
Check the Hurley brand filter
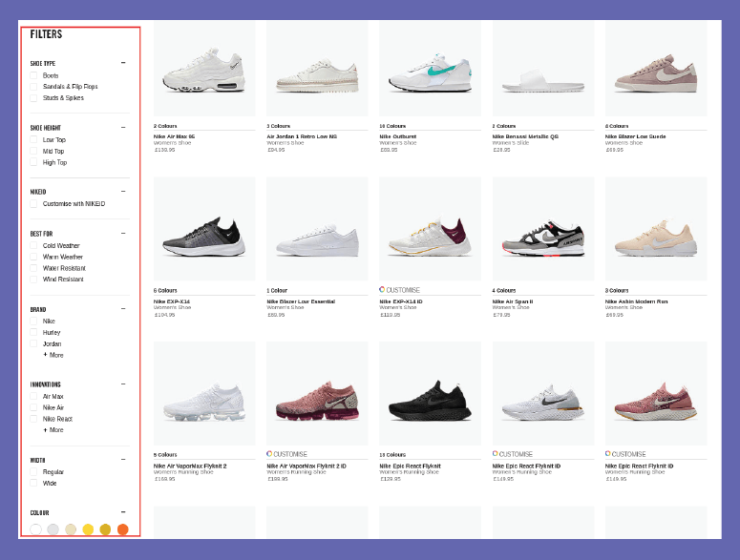pyautogui.click(x=33, y=332)
